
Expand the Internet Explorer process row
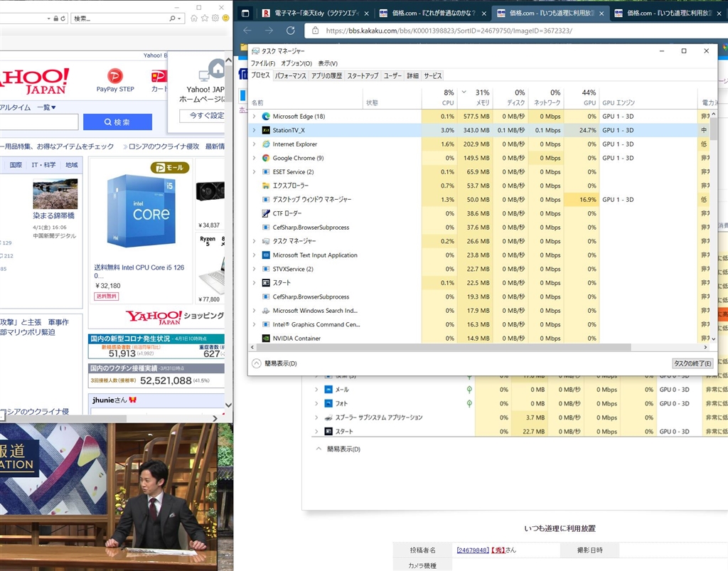coord(254,144)
